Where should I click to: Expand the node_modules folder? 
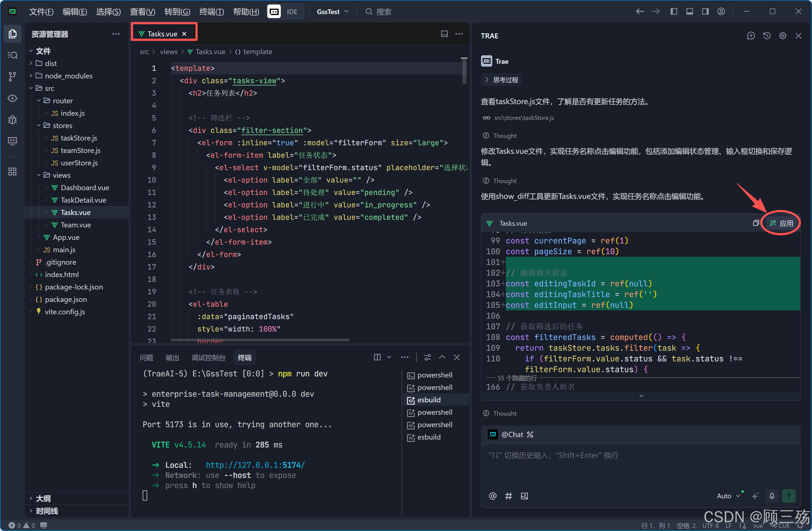pyautogui.click(x=68, y=76)
